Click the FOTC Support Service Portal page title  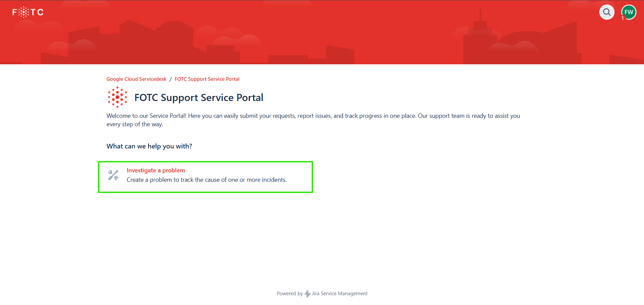(198, 97)
